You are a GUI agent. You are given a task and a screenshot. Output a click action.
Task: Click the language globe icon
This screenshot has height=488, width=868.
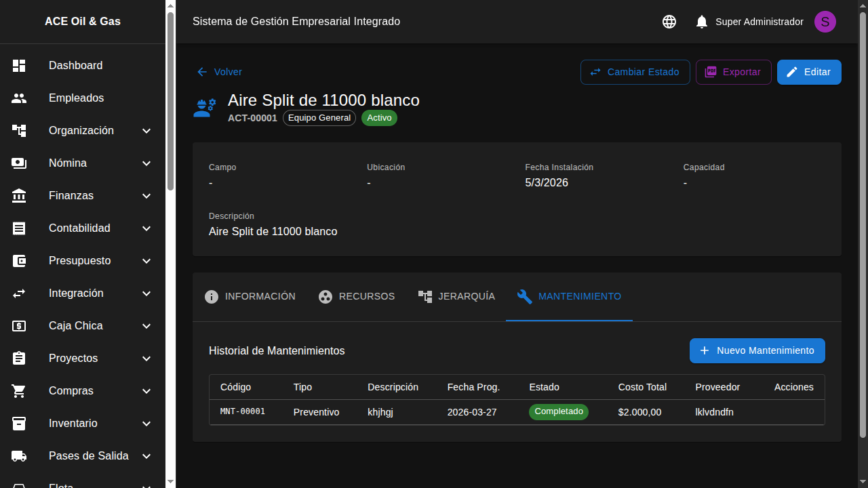point(669,22)
